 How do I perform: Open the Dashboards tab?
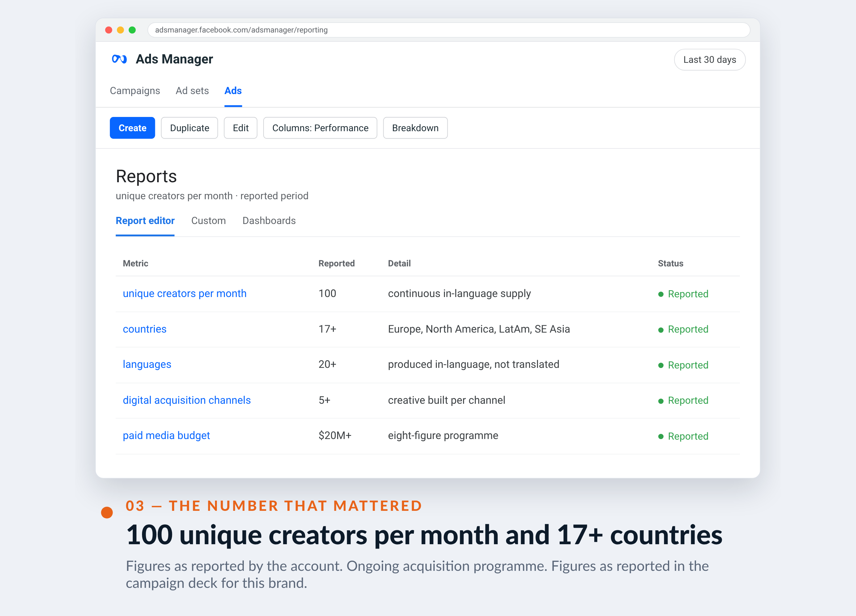coord(269,220)
